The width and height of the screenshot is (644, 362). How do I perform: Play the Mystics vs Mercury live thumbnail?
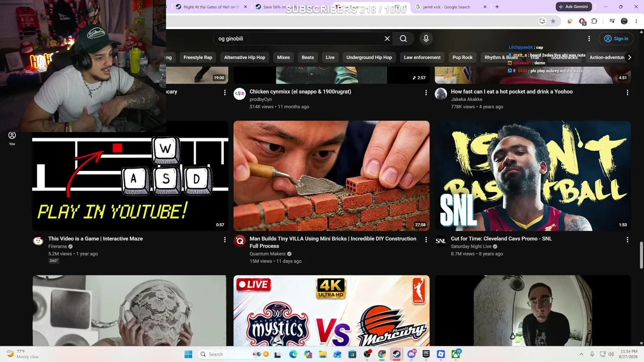(x=332, y=311)
